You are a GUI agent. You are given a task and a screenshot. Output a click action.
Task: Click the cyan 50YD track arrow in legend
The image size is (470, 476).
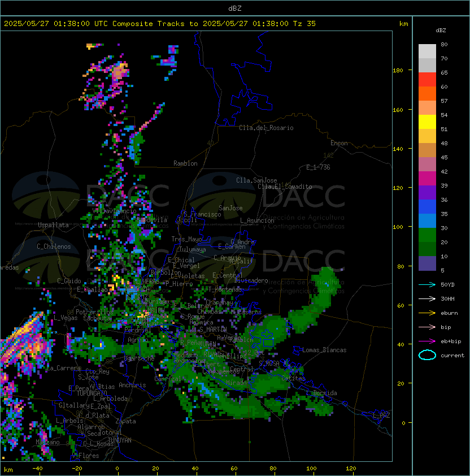(427, 285)
